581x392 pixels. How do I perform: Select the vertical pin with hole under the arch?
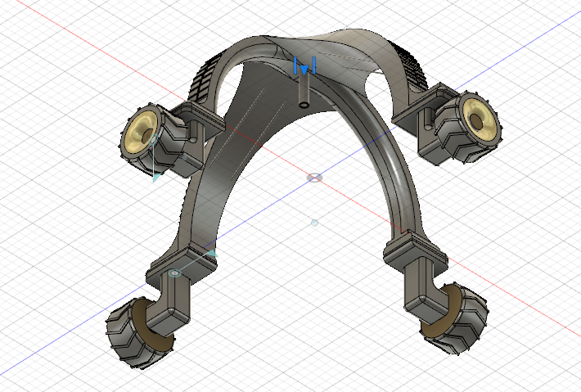(304, 90)
